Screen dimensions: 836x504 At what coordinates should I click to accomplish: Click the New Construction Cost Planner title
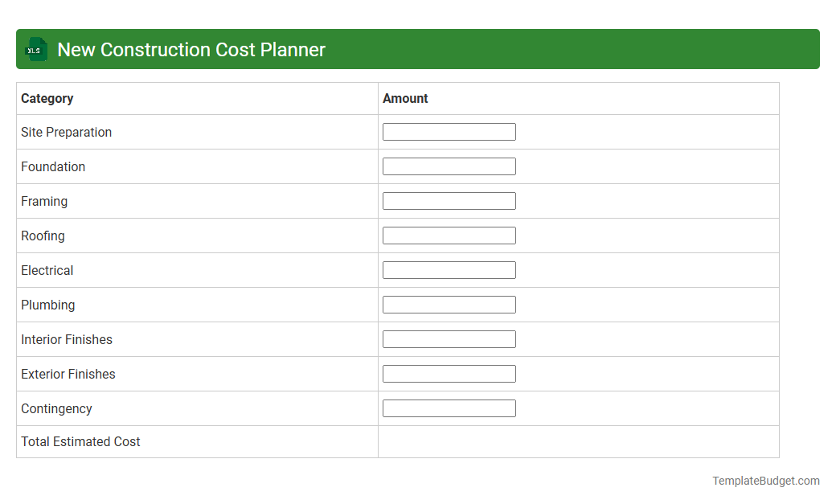[191, 49]
